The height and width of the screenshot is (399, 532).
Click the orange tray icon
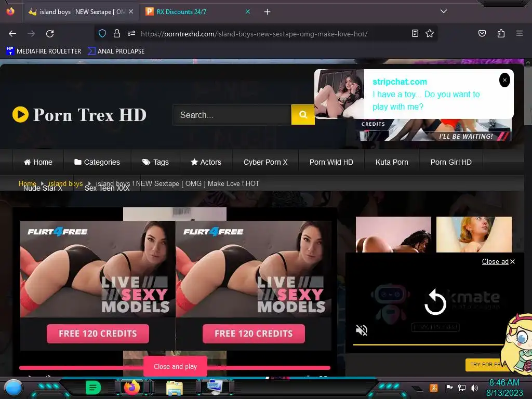tap(434, 388)
